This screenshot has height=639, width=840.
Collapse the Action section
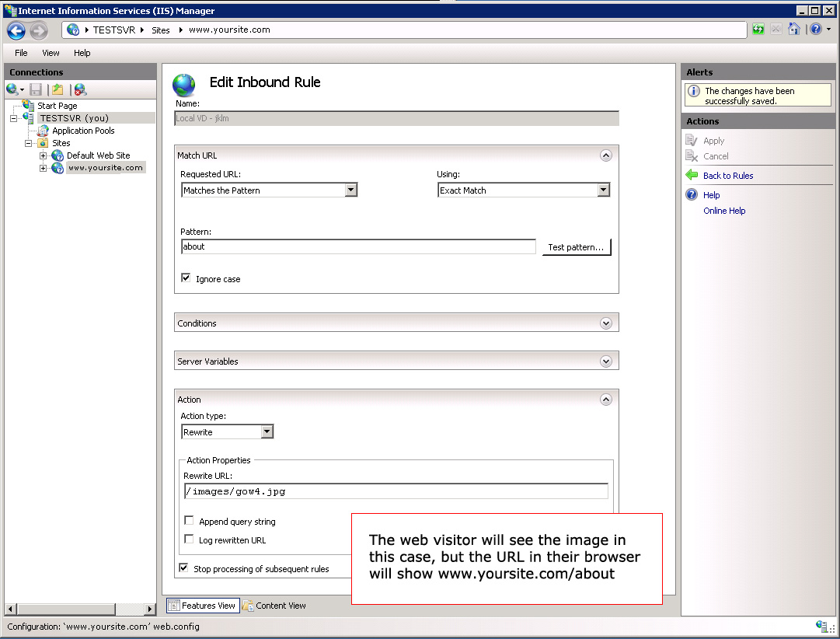[x=606, y=400]
